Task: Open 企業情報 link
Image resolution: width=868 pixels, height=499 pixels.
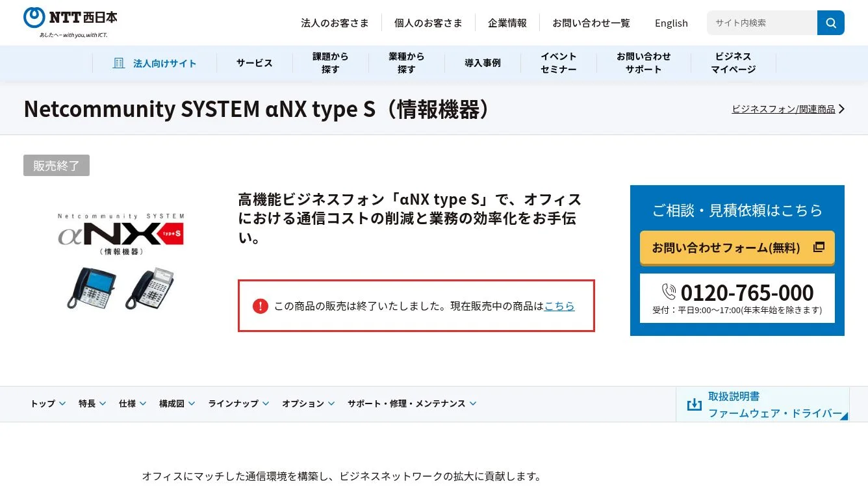Action: pos(507,23)
